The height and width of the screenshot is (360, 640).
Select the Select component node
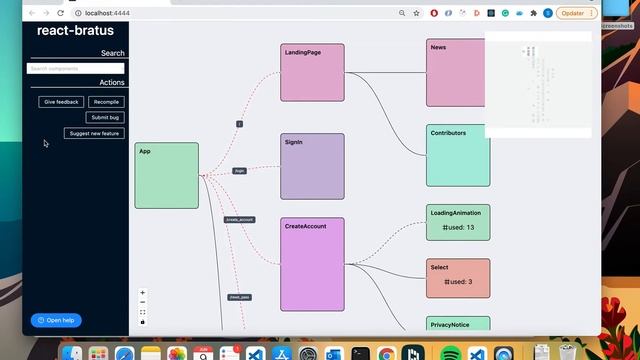coord(458,278)
